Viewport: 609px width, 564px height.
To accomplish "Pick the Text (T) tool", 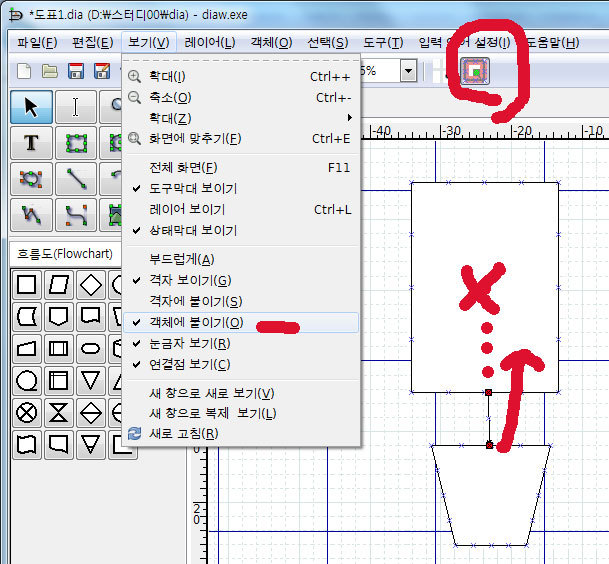I will pos(31,143).
